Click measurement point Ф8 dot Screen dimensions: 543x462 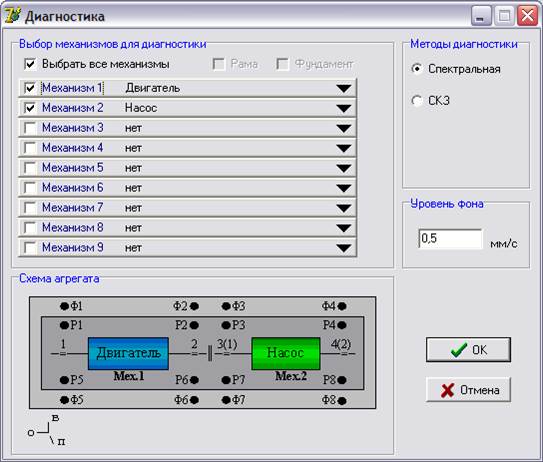[x=342, y=401]
